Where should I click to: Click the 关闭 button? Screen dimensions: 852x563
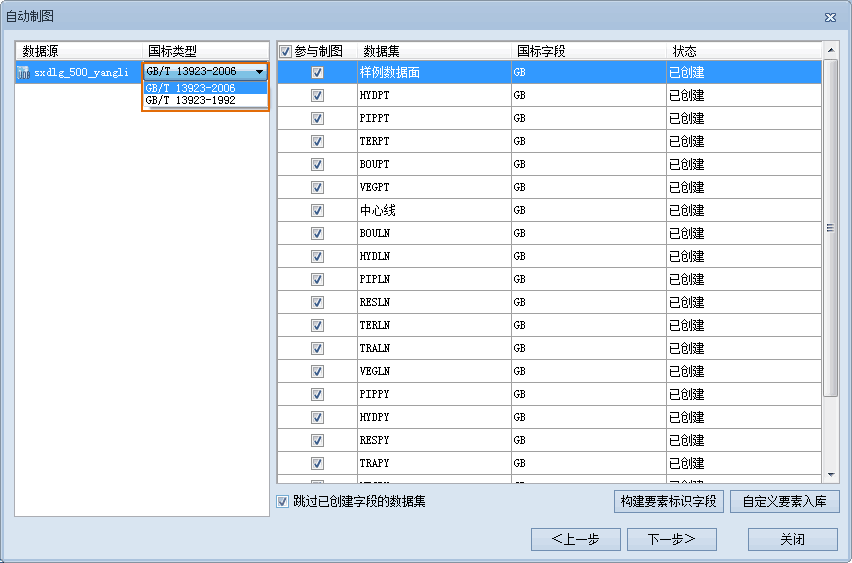point(793,539)
